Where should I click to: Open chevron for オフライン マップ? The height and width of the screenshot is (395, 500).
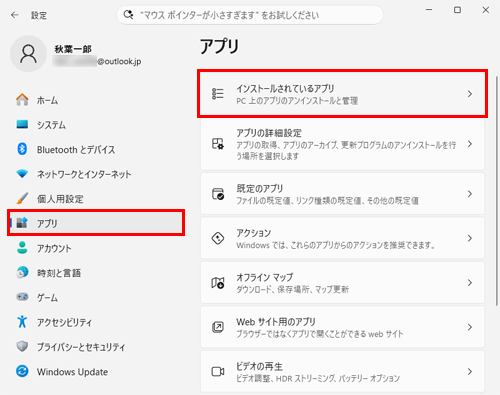(x=470, y=283)
